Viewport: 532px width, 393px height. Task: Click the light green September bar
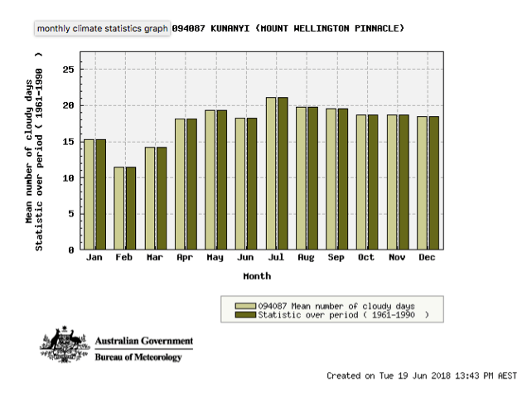coord(331,179)
